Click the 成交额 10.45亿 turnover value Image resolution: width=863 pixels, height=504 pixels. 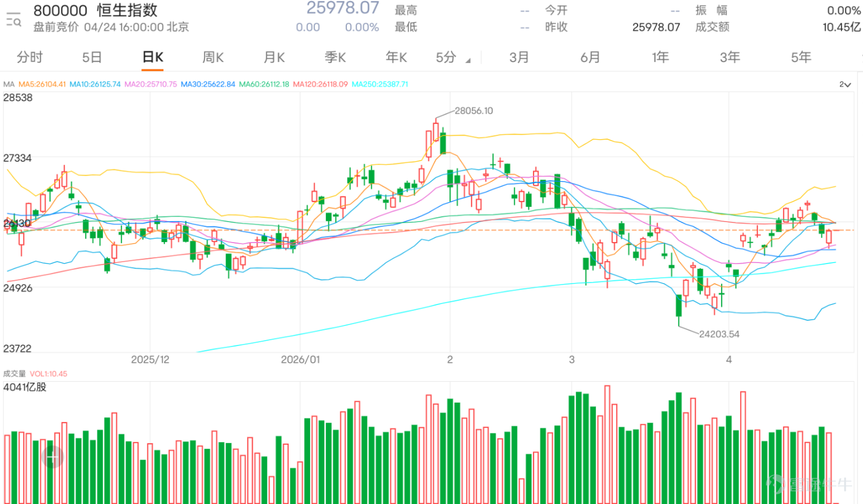(x=841, y=27)
